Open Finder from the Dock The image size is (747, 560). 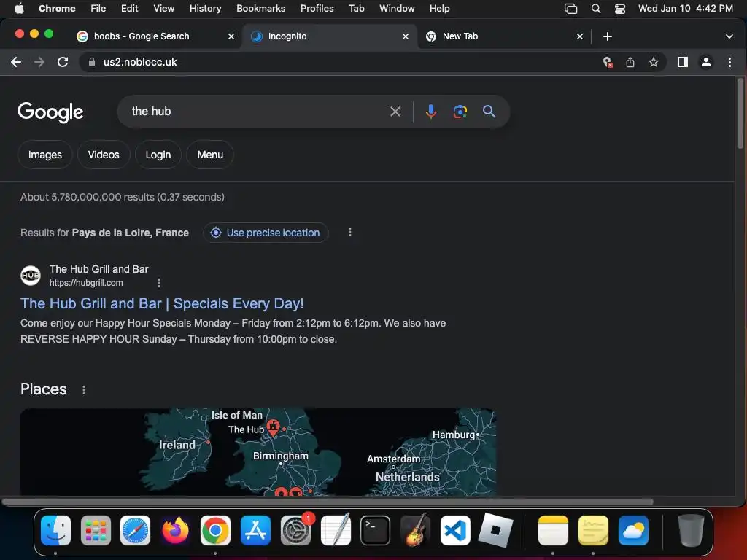coord(55,530)
